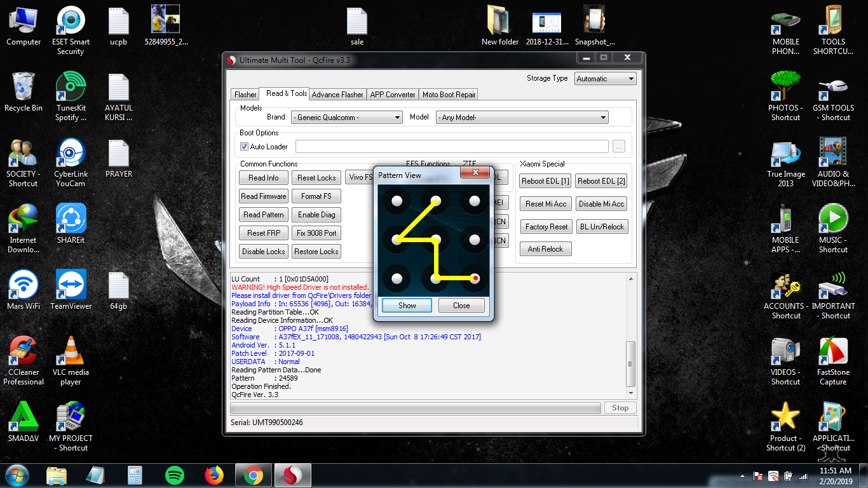Open ACCOUNTS shortcut icon
This screenshot has height=488, width=868.
[x=786, y=295]
